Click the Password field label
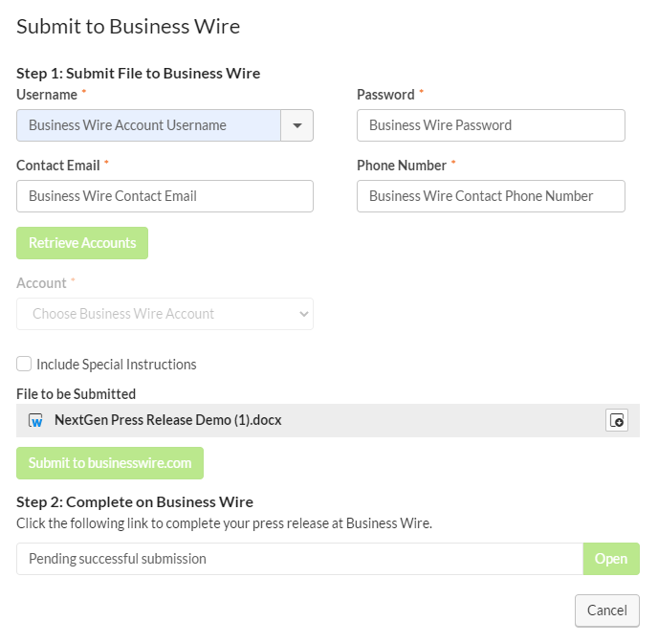 (385, 95)
